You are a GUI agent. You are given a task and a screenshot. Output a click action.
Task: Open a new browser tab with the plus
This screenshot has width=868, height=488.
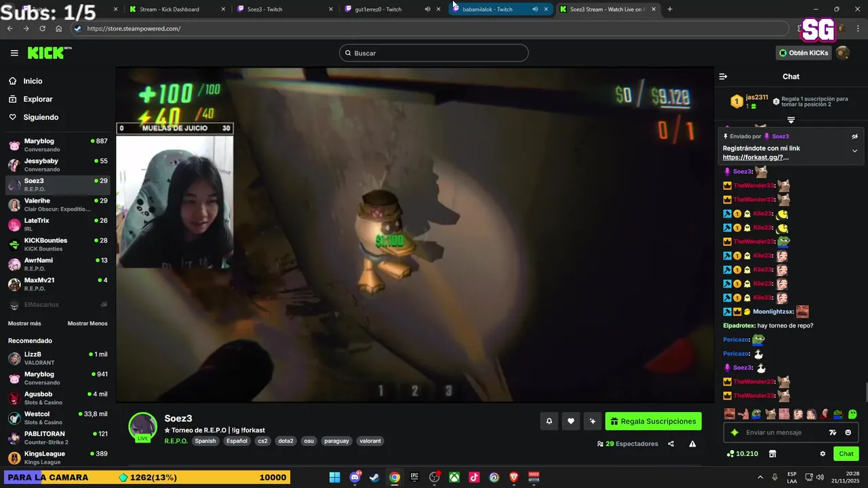(x=670, y=9)
